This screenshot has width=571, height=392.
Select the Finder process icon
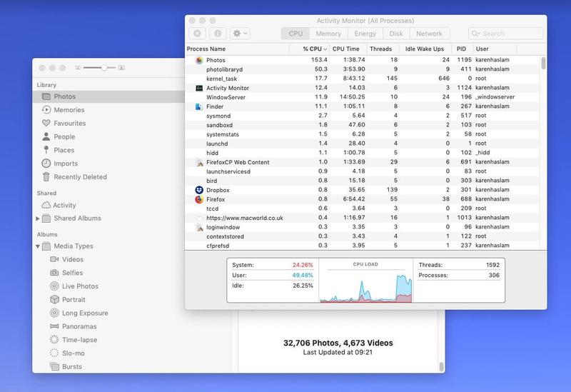point(199,106)
